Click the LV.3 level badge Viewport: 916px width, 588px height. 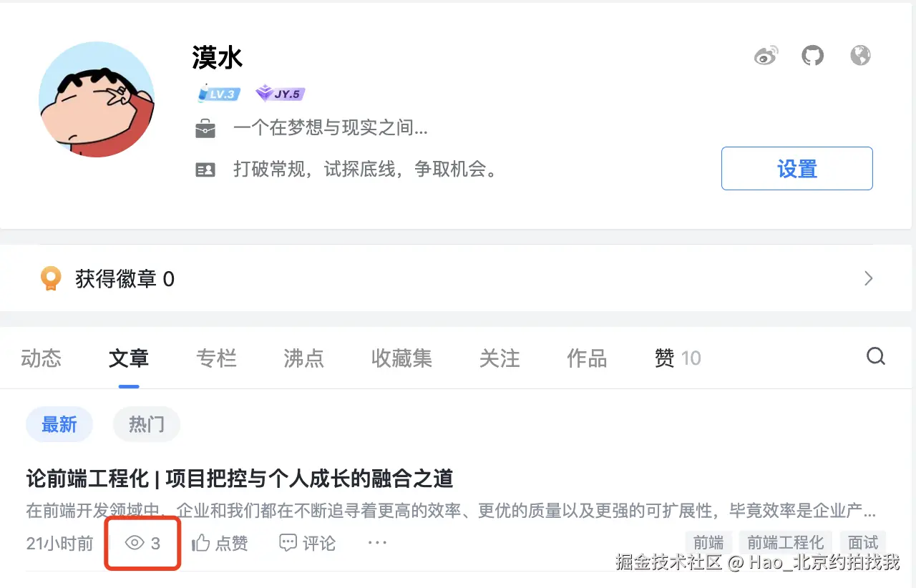[x=218, y=93]
